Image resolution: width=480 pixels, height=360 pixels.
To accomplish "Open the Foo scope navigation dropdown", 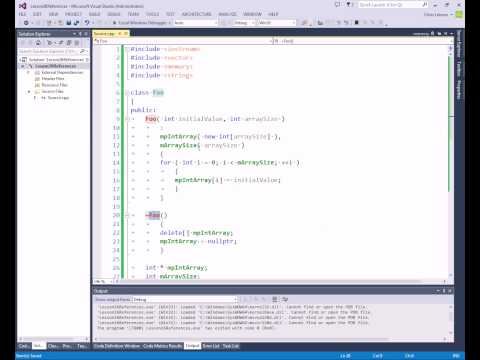I will click(x=182, y=41).
